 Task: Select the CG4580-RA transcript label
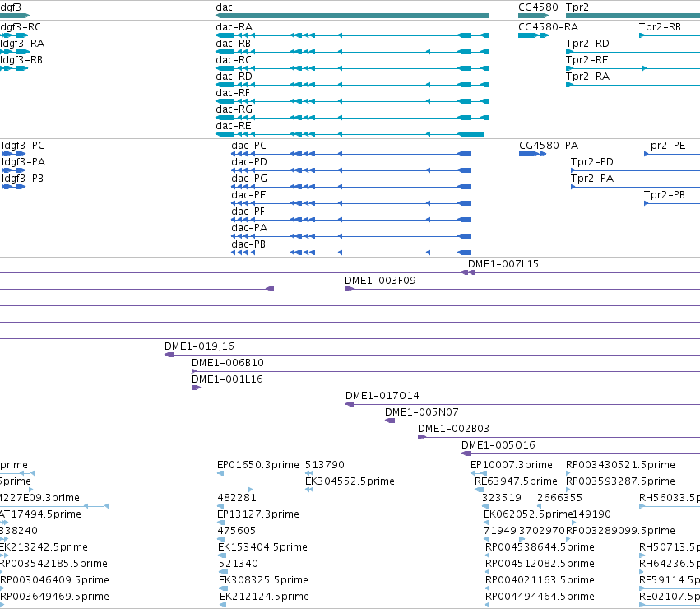[x=548, y=27]
